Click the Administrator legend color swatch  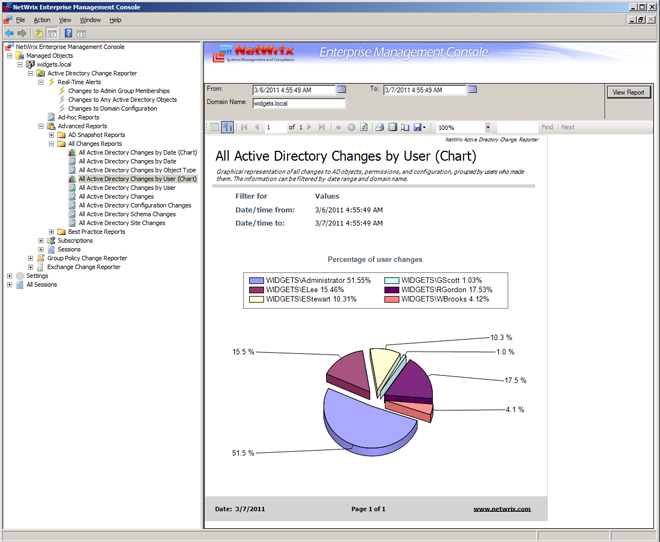256,280
